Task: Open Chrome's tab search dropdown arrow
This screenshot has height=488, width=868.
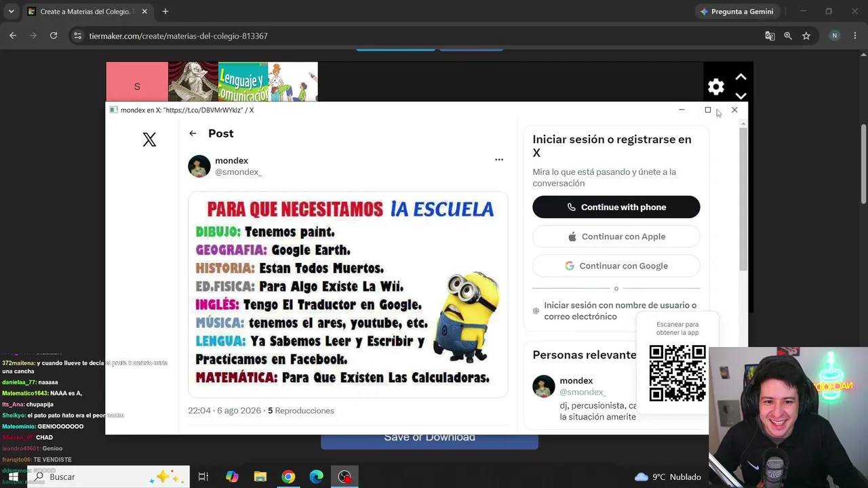Action: coord(11,12)
